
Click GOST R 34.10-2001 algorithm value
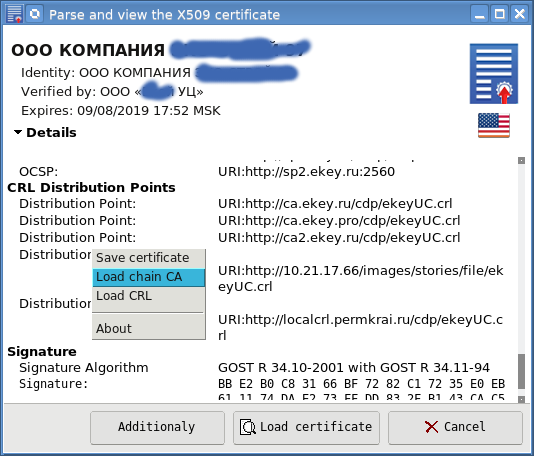point(354,368)
